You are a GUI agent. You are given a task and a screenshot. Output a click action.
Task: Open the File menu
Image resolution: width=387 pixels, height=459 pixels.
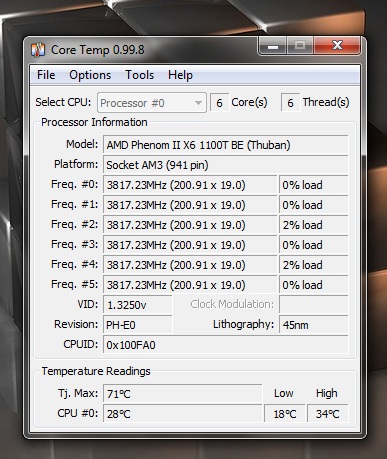[46, 75]
